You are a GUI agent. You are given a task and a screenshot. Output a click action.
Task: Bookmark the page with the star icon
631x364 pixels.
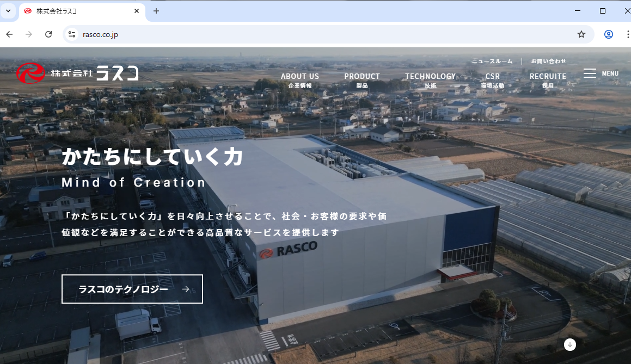(x=581, y=34)
